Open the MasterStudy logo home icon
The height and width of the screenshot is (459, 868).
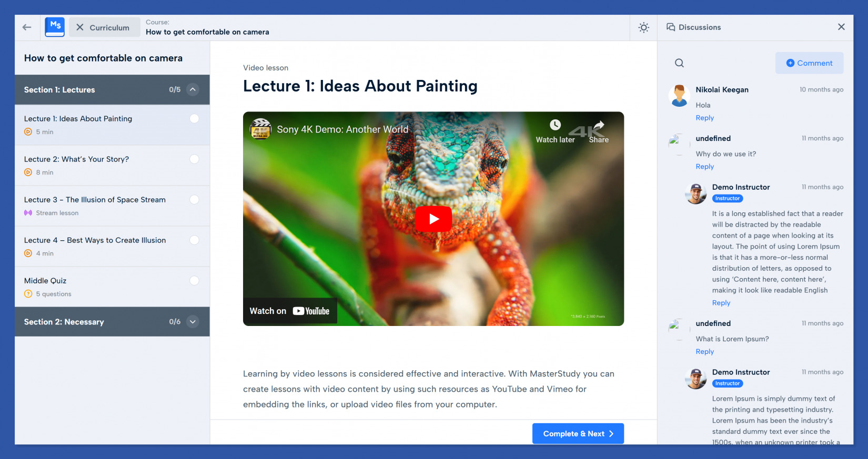[x=55, y=27]
